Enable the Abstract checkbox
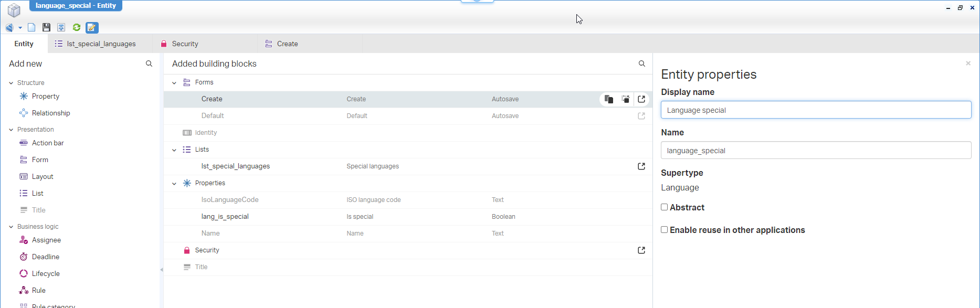The width and height of the screenshot is (980, 308). (x=665, y=207)
